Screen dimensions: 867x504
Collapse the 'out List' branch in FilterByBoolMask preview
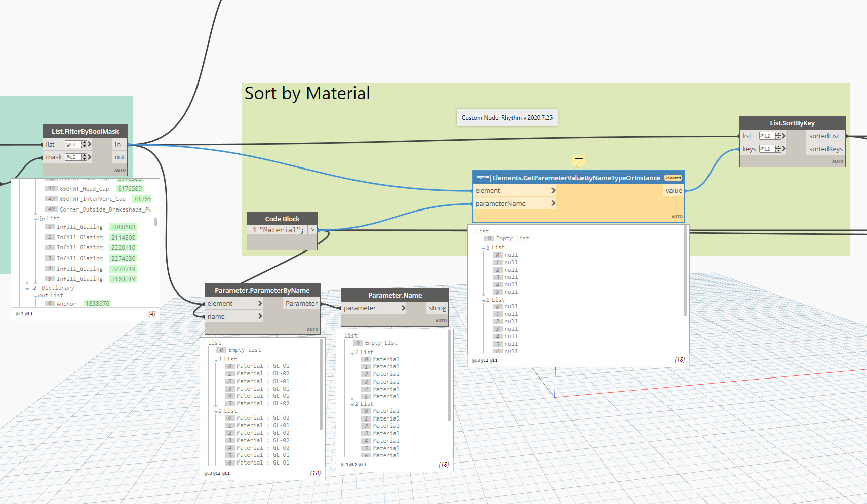pos(36,296)
